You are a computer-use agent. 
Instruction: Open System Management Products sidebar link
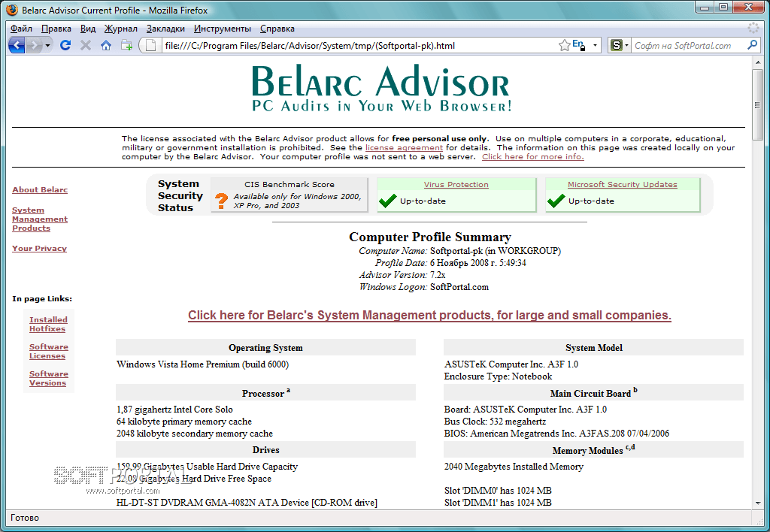click(x=40, y=219)
